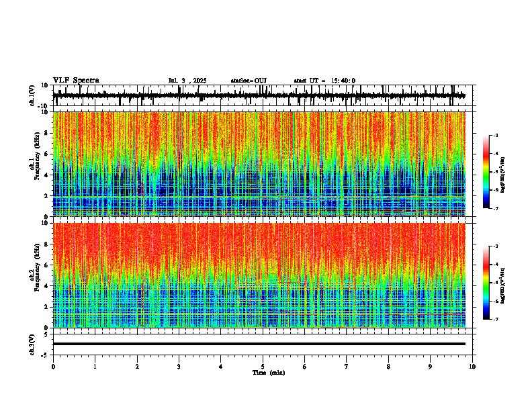Click the ch.2 spectrogram color scale bar

[486, 283]
